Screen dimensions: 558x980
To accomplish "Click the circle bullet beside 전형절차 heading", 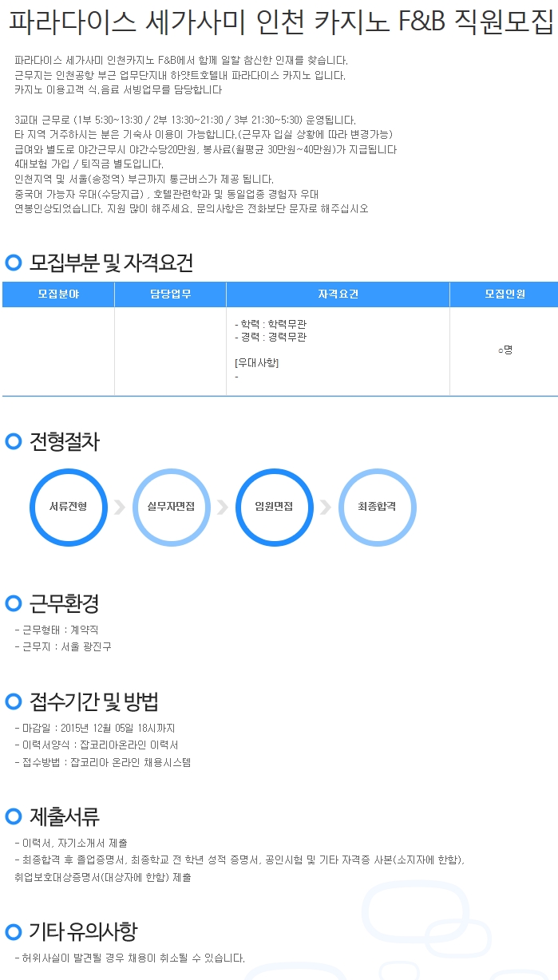I will pyautogui.click(x=14, y=441).
